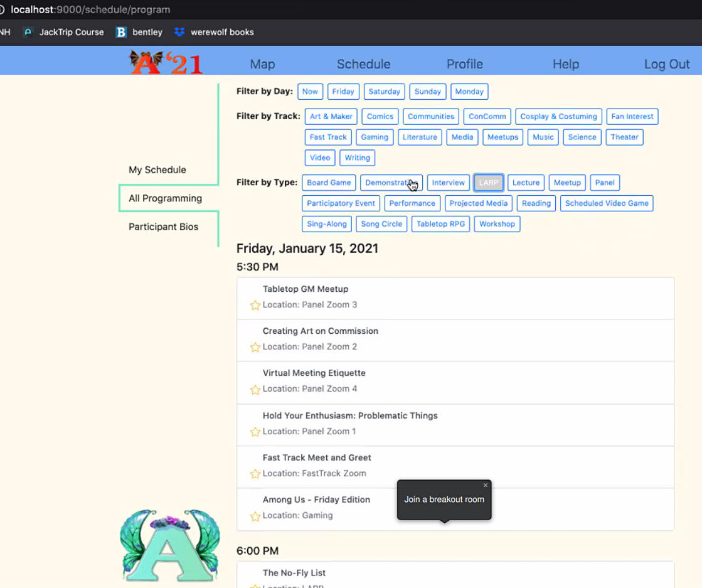702x588 pixels.
Task: Click the A'21 bat logo in header
Action: pos(166,63)
